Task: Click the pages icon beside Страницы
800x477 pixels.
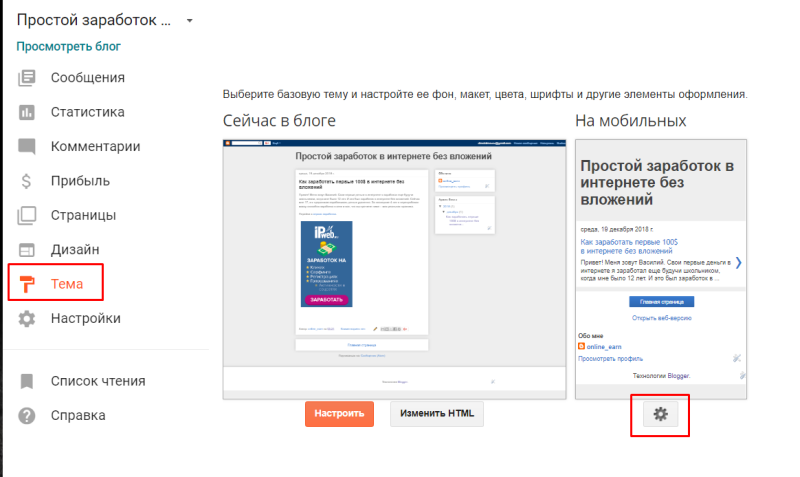Action: pos(27,215)
